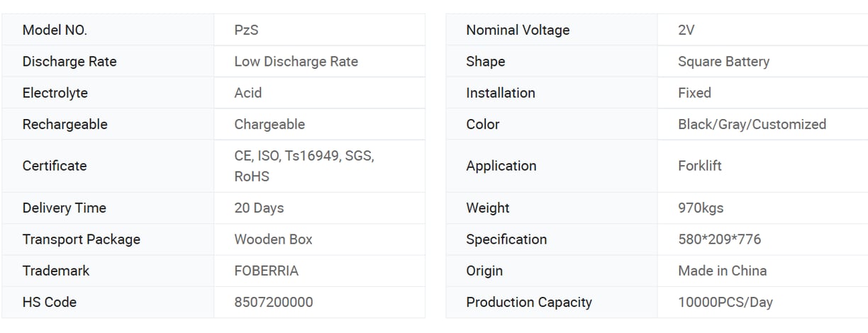
Task: Click the "Model NO." label cell
Action: pos(55,30)
